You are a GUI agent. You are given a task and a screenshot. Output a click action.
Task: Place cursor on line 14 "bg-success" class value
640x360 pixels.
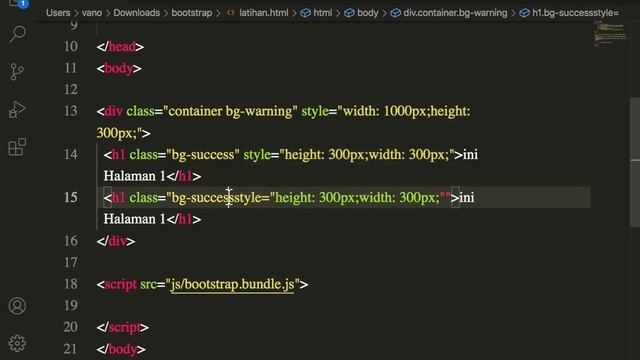[203, 155]
